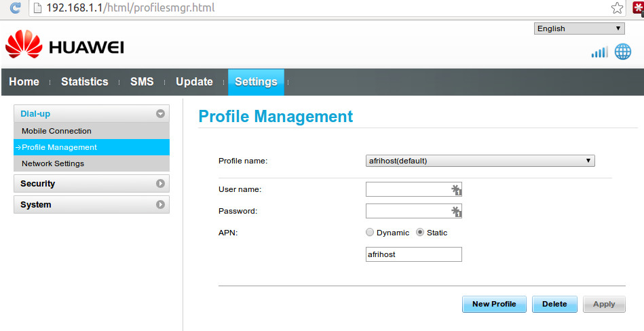644x331 pixels.
Task: Check the signal strength bars icon
Action: tap(599, 52)
